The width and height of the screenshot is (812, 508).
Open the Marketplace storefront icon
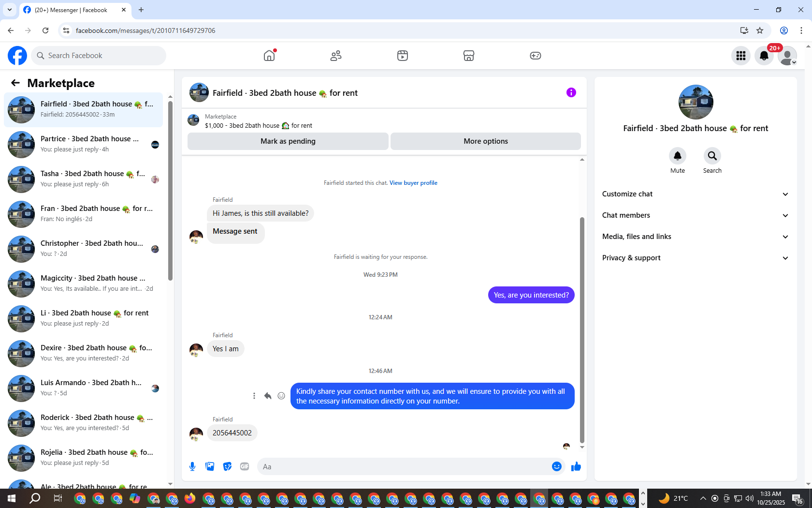point(469,56)
